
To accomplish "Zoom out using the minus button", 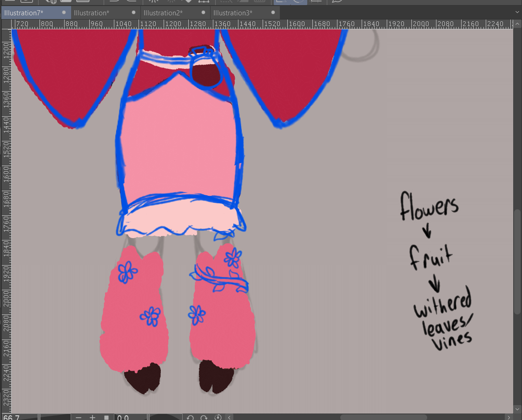I will 79,417.
